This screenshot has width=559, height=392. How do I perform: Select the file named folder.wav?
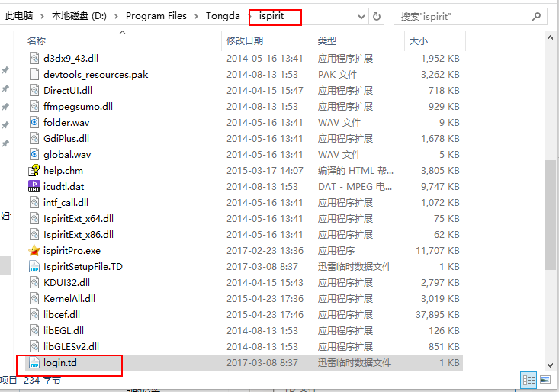[66, 122]
